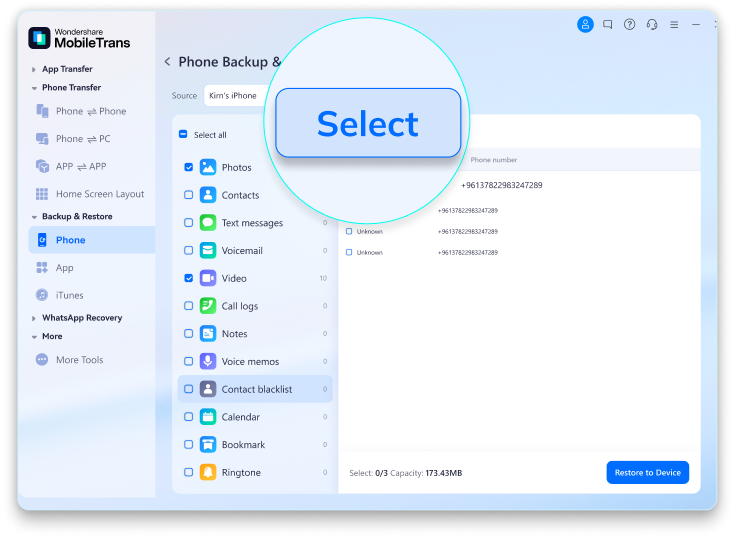Click the Capacity 173.43MB text

point(426,473)
